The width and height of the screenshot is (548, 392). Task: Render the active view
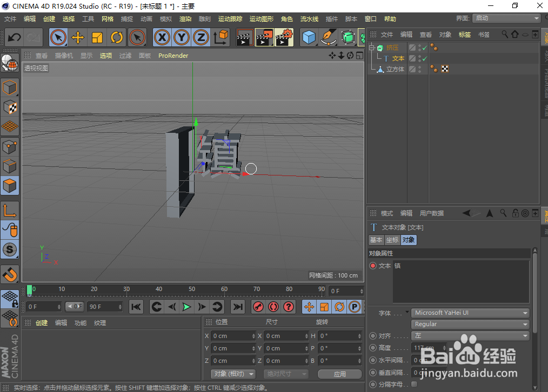coord(245,37)
